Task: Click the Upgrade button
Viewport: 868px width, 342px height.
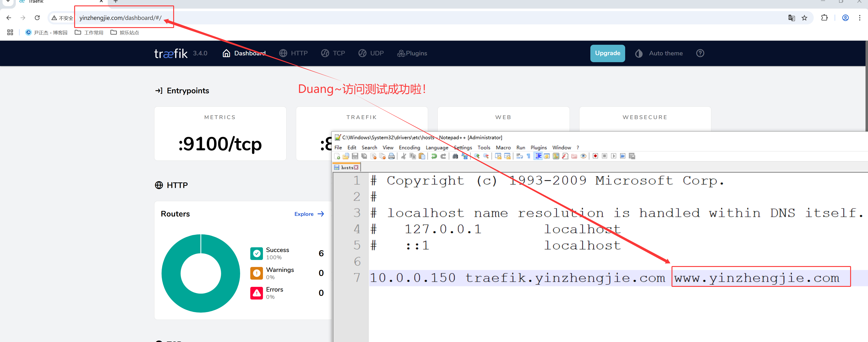Action: 607,53
